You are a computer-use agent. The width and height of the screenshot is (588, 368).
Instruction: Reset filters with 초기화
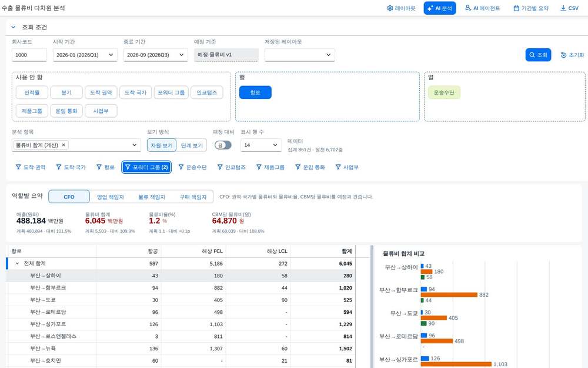[572, 55]
